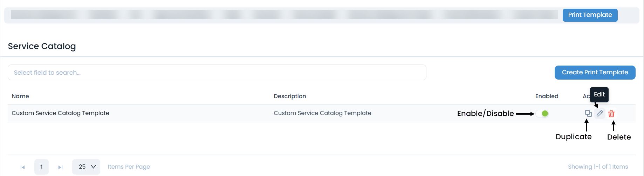Open the 25 items per page dropdown
This screenshot has width=644, height=176.
(x=86, y=167)
